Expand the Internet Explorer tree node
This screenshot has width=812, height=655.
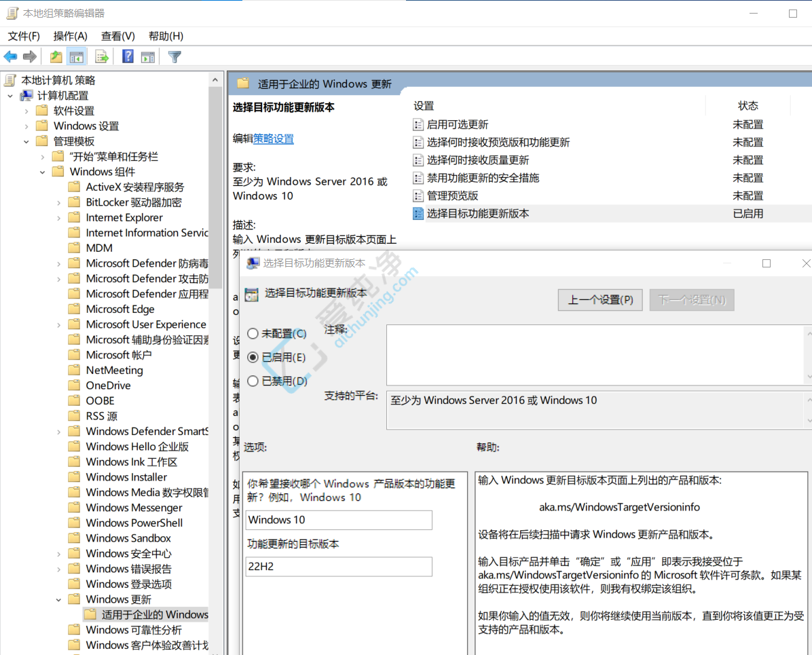tap(58, 218)
